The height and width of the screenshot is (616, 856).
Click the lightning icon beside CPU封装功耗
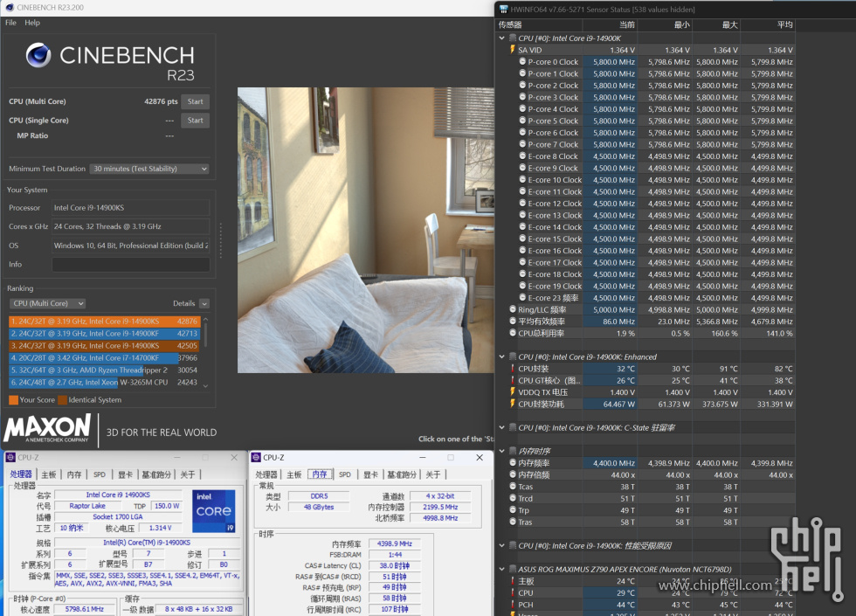point(512,404)
